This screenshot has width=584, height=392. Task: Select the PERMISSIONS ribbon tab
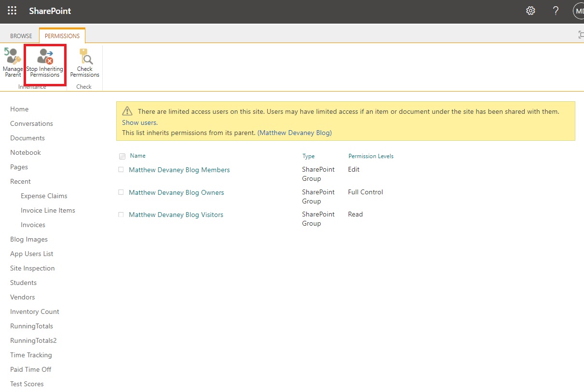point(62,35)
